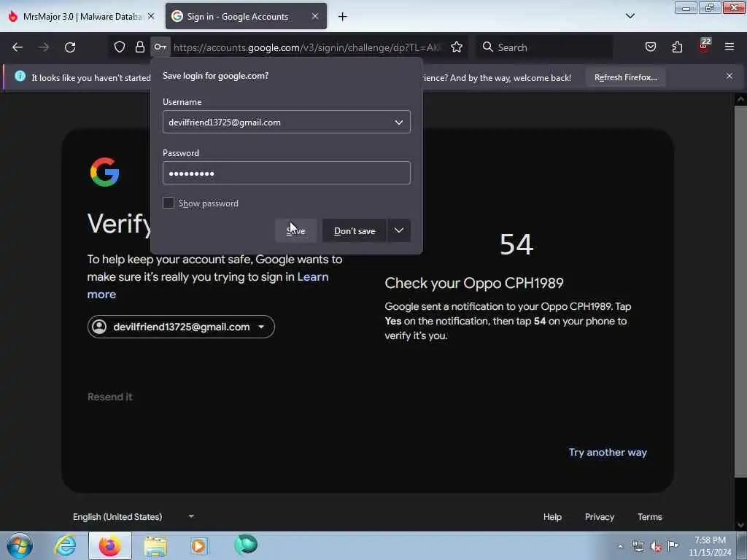Image resolution: width=747 pixels, height=560 pixels.
Task: Open a new tab with plus button
Action: [343, 17]
